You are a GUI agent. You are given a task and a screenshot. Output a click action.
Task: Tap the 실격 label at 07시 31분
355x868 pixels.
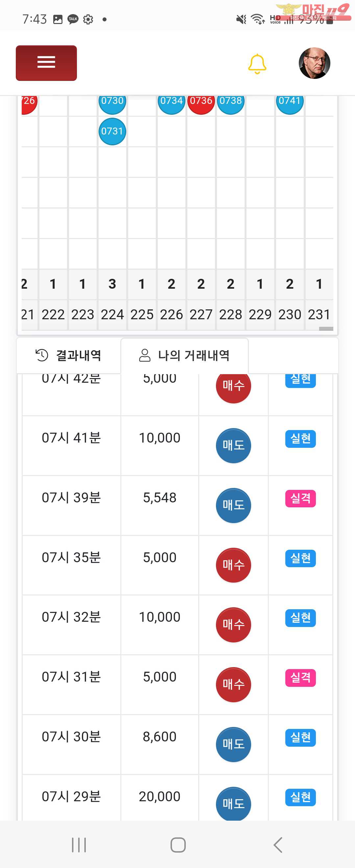(x=300, y=678)
